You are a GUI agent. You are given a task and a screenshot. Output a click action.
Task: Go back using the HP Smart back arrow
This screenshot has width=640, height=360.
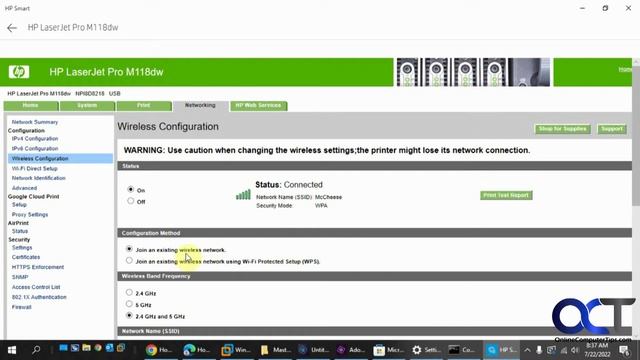[12, 28]
